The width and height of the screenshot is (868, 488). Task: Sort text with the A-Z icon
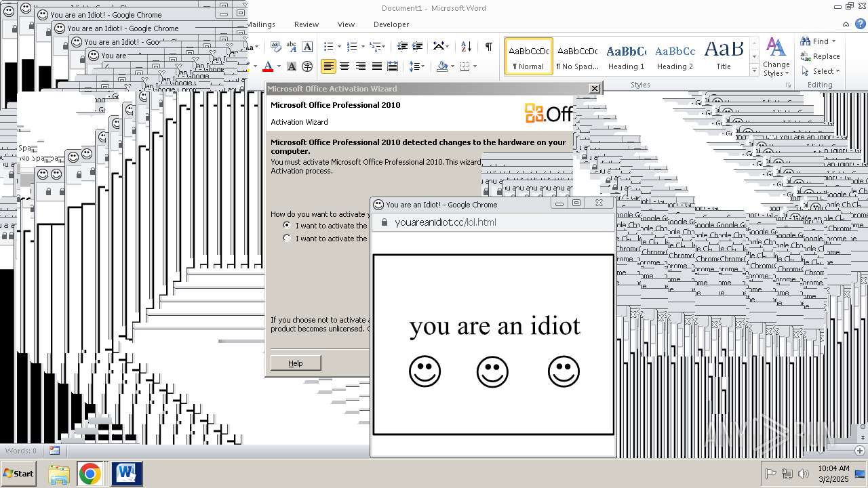[x=466, y=47]
